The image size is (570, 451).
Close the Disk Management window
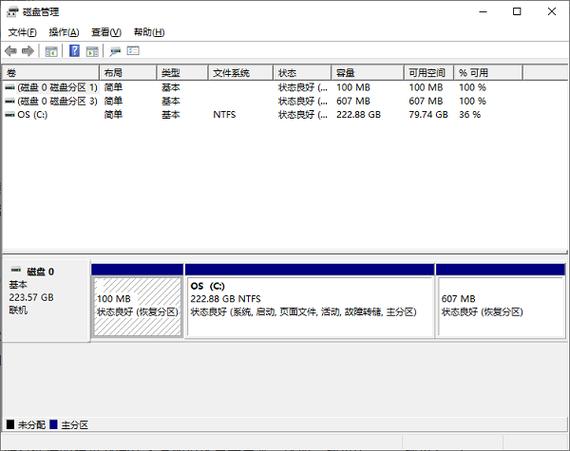(552, 12)
